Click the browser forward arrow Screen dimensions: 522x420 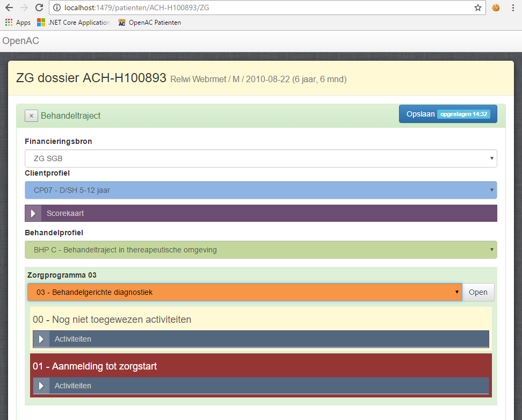(x=24, y=8)
